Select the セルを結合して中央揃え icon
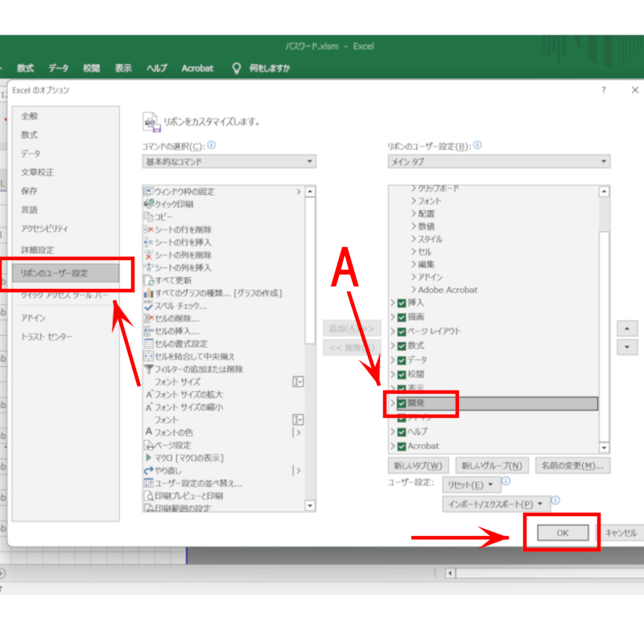Screen dimensions: 644x644 point(149,357)
